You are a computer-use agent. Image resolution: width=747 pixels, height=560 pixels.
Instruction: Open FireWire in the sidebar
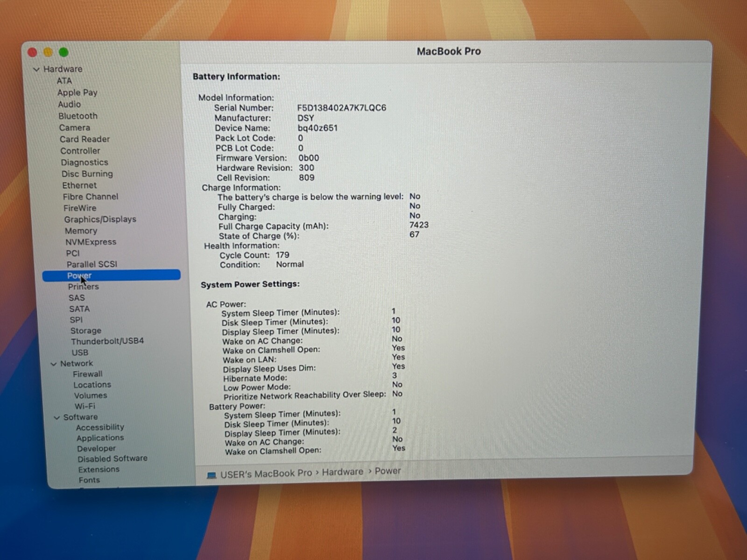point(80,208)
